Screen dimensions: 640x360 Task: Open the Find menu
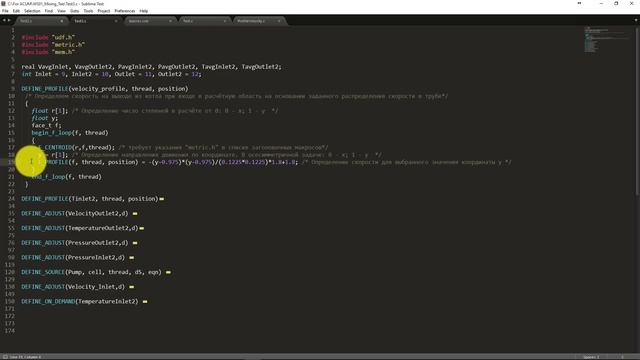pyautogui.click(x=49, y=11)
